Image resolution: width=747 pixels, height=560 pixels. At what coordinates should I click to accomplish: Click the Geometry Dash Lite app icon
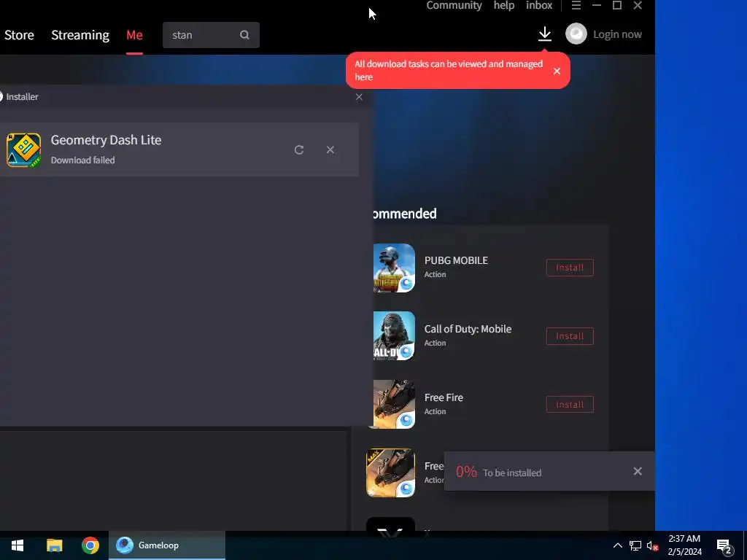click(x=24, y=150)
